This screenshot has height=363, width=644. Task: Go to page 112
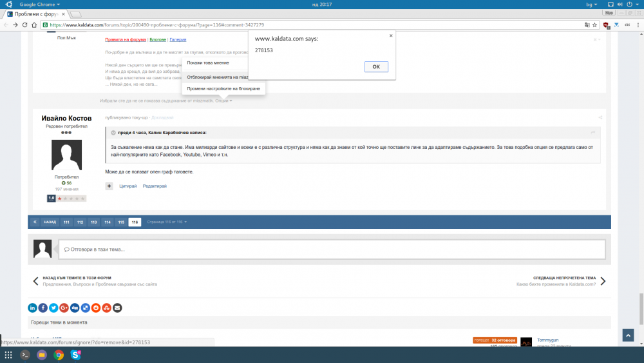tap(80, 222)
